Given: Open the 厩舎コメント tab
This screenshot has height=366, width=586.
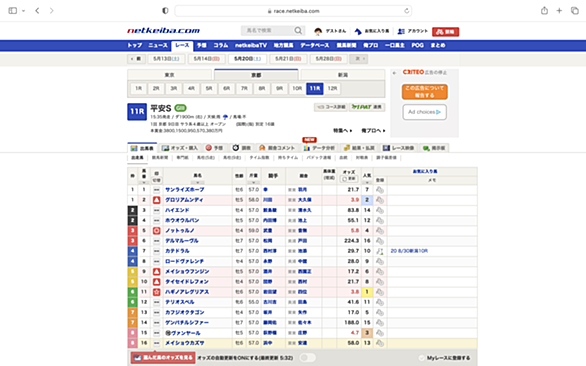Looking at the screenshot, I should pos(277,148).
